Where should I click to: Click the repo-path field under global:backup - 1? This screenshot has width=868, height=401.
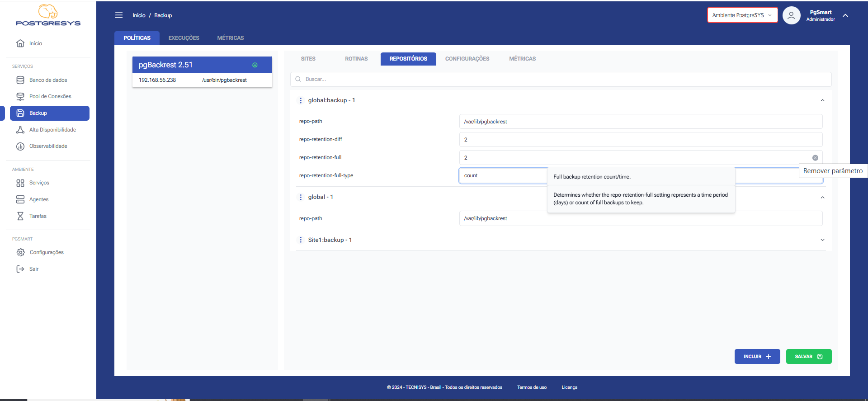click(x=641, y=122)
